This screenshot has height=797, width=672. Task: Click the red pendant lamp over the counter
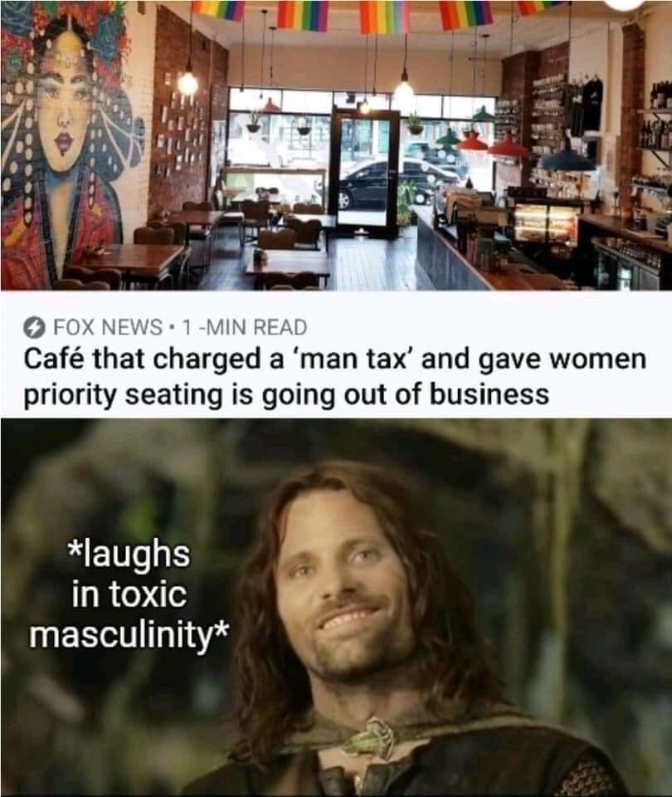tap(509, 148)
